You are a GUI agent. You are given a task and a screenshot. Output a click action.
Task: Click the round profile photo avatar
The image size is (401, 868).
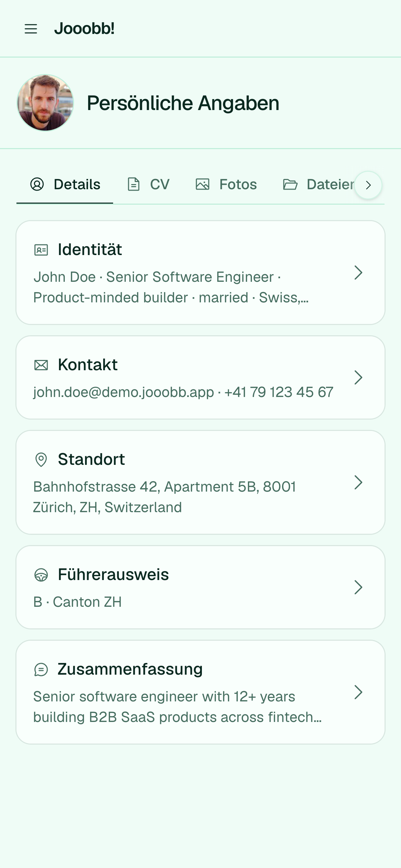pos(45,103)
